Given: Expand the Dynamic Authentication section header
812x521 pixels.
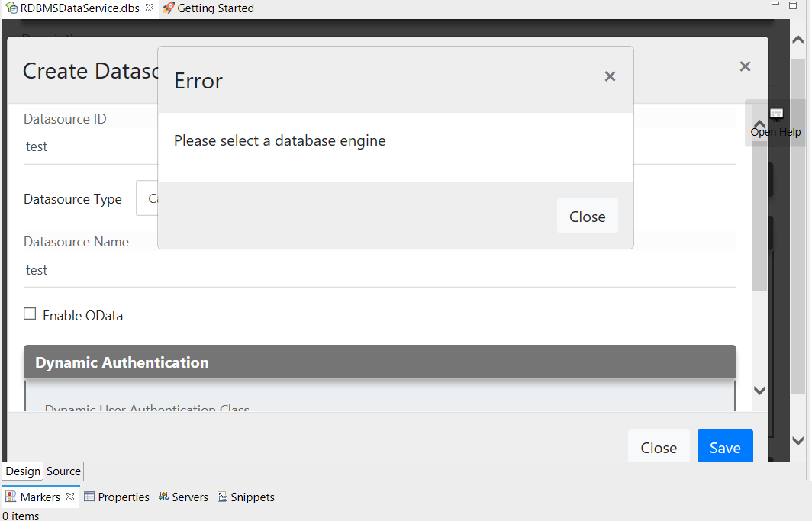Looking at the screenshot, I should (379, 362).
